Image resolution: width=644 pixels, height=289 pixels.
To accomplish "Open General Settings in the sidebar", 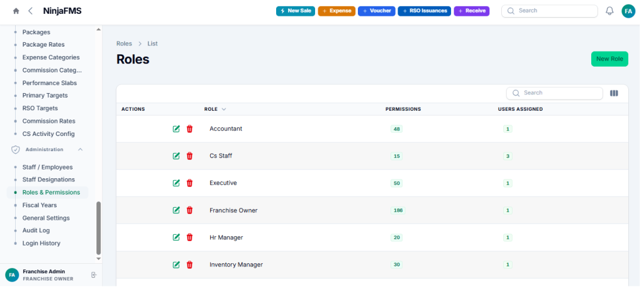I will (46, 218).
